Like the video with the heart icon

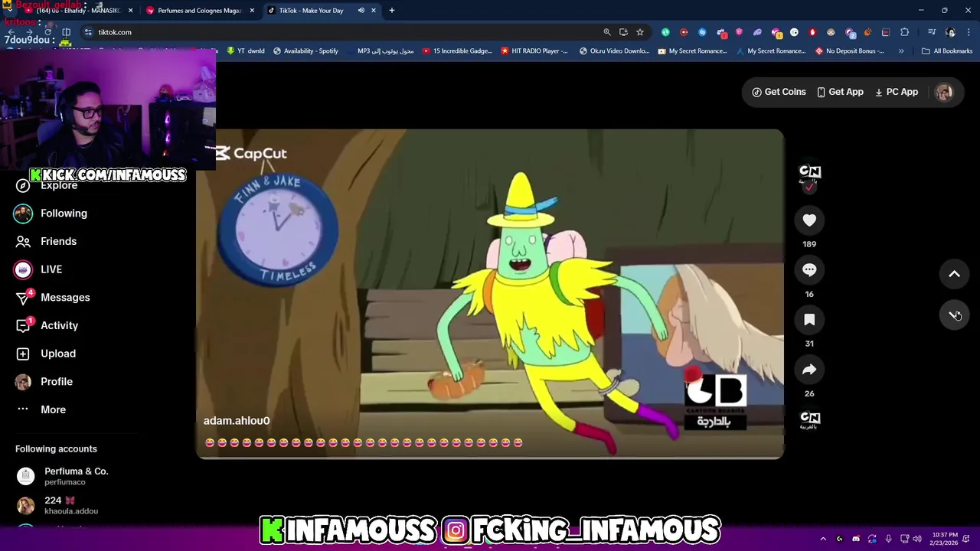tap(809, 220)
